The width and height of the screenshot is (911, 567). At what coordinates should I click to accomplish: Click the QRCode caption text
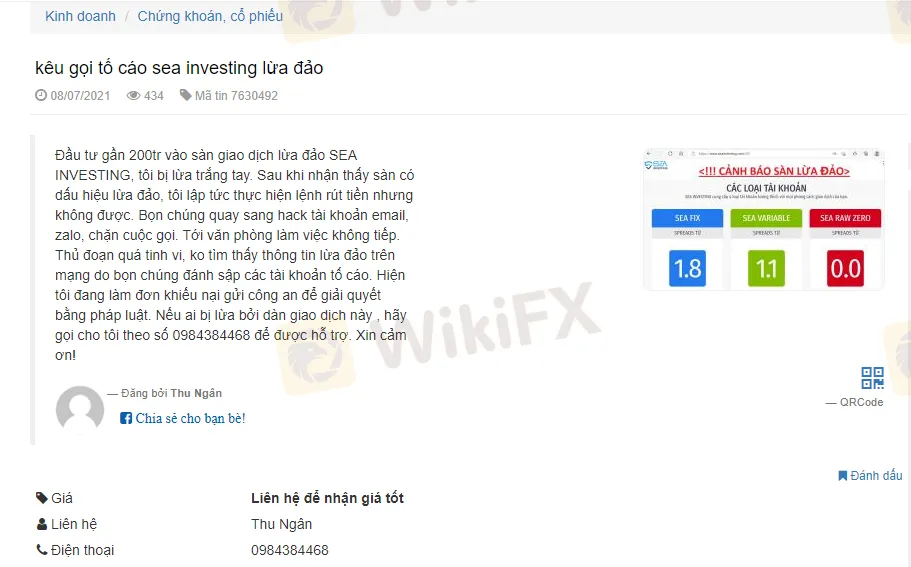pyautogui.click(x=861, y=402)
